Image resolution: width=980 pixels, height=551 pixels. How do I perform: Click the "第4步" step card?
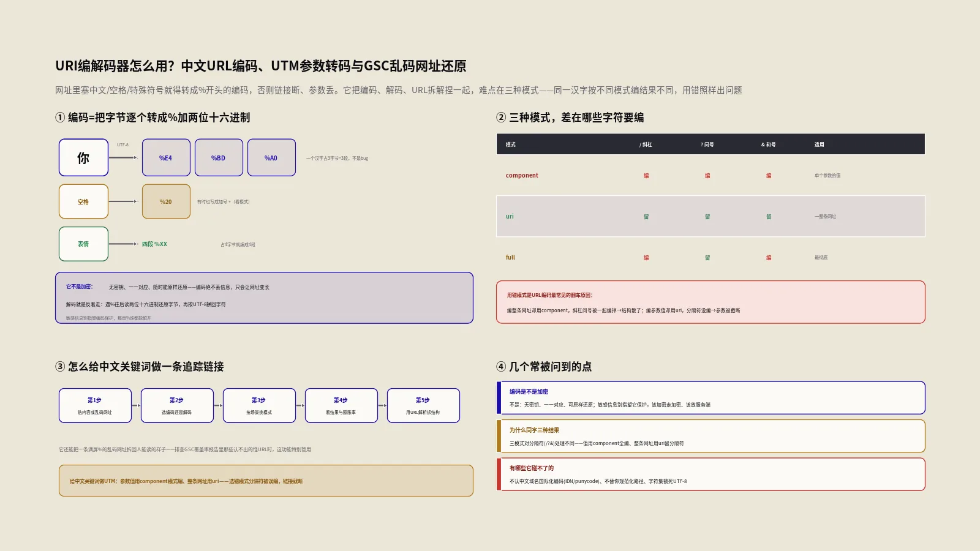(x=341, y=405)
